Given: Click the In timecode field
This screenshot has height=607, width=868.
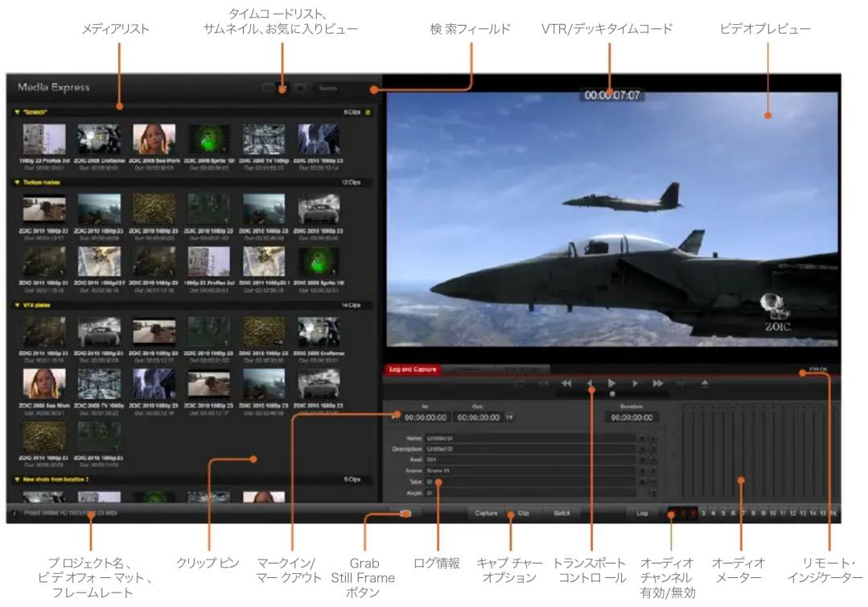Looking at the screenshot, I should pos(425,418).
